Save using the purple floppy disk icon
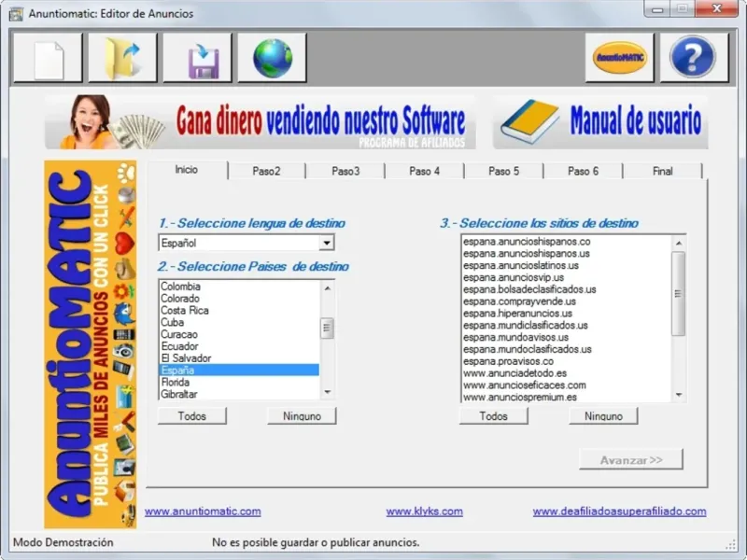 click(197, 58)
